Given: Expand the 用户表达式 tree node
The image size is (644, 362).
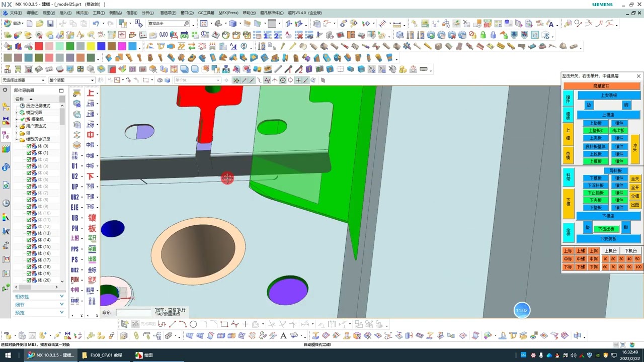Looking at the screenshot, I should tap(17, 126).
